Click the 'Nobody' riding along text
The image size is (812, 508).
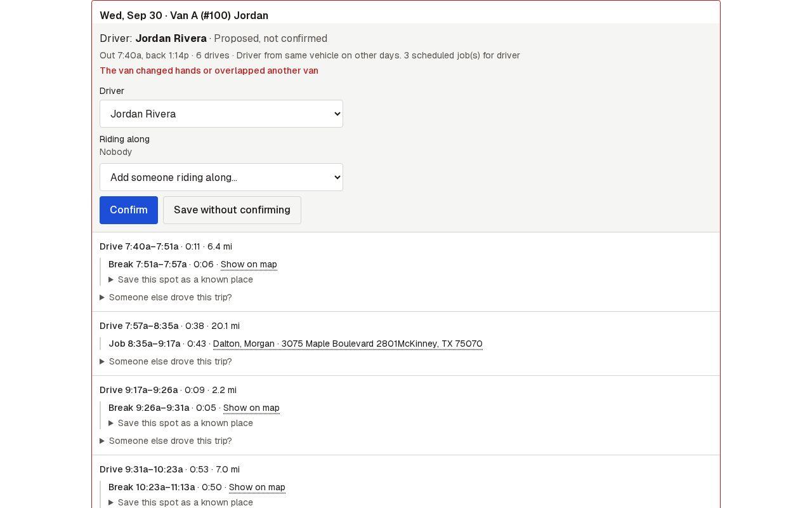click(115, 152)
